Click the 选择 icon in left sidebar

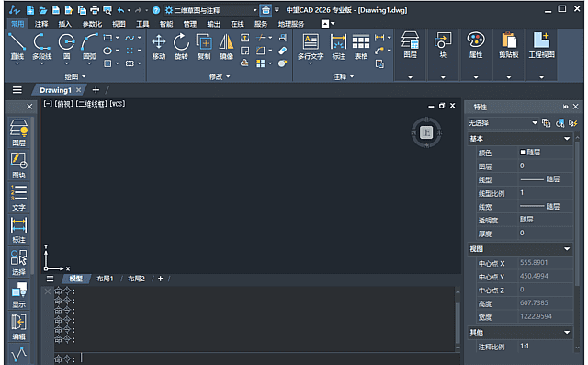pyautogui.click(x=18, y=262)
